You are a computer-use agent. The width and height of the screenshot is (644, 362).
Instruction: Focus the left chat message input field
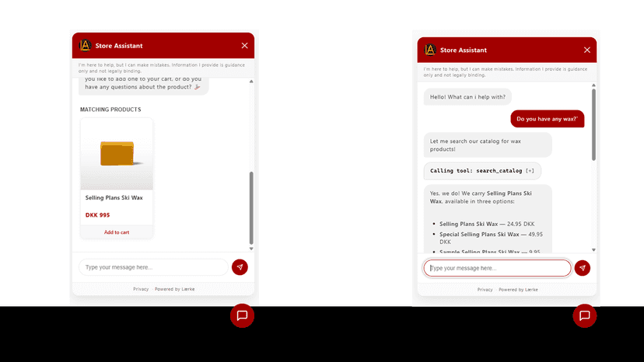click(x=153, y=267)
